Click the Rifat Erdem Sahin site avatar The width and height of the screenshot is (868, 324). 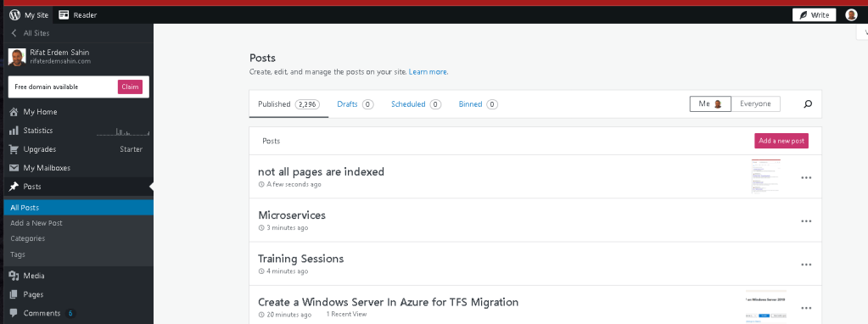(17, 57)
